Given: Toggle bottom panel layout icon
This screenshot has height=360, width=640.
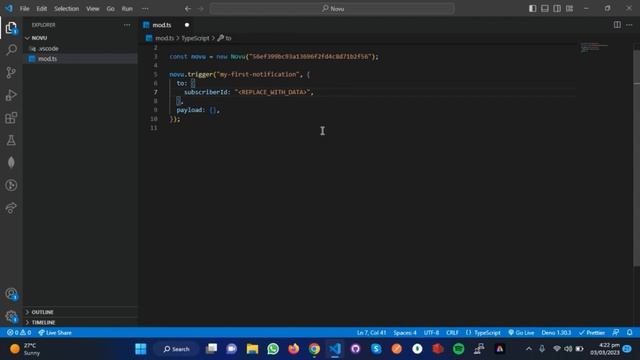Looking at the screenshot, I should pos(545,9).
